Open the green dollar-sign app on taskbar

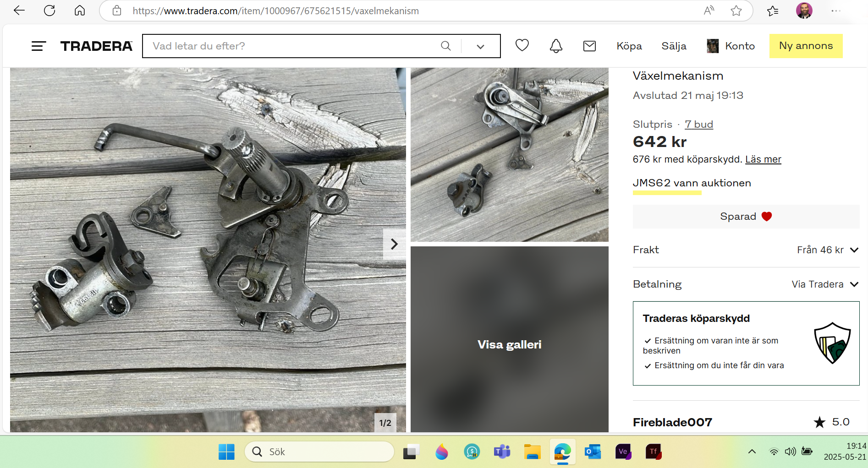click(472, 452)
